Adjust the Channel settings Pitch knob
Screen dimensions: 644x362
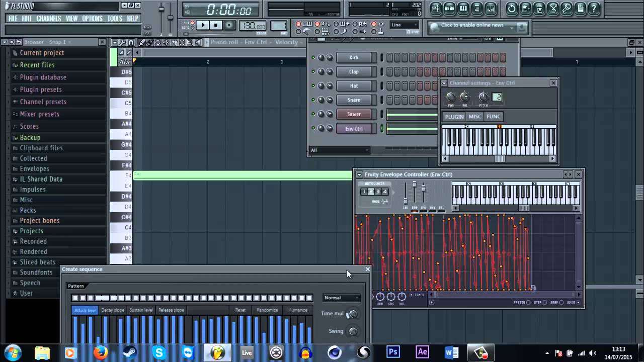tap(483, 97)
